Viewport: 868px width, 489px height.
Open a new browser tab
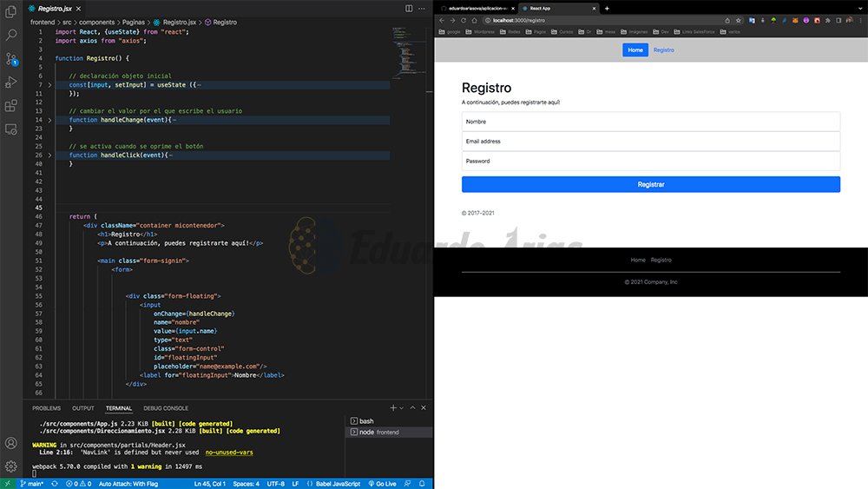coord(607,9)
